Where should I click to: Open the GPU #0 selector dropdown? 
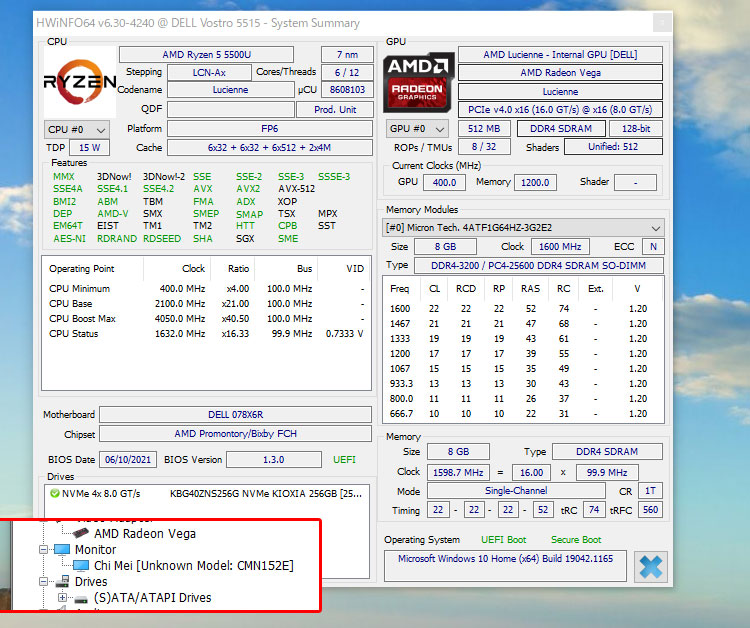418,129
